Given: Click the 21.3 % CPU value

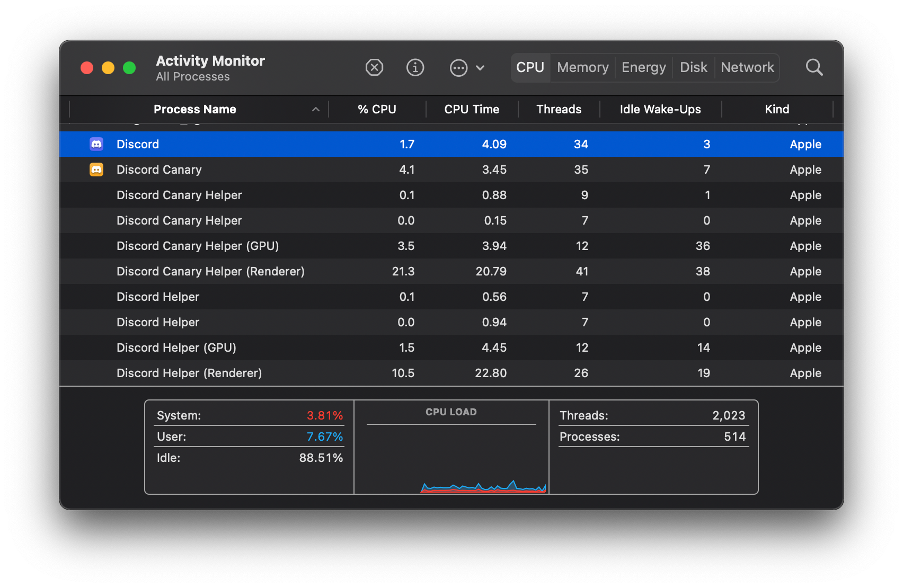Looking at the screenshot, I should point(403,271).
